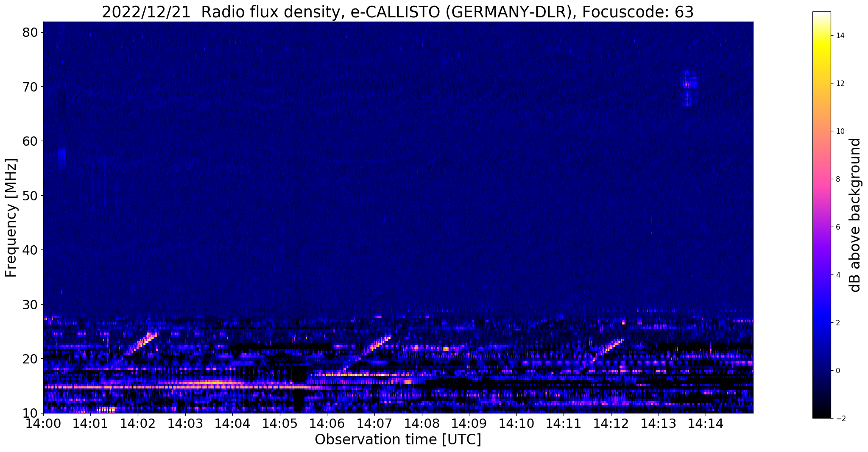Click the 20 MHz frequency tick label
Screen dimensions: 868x452
(x=30, y=359)
